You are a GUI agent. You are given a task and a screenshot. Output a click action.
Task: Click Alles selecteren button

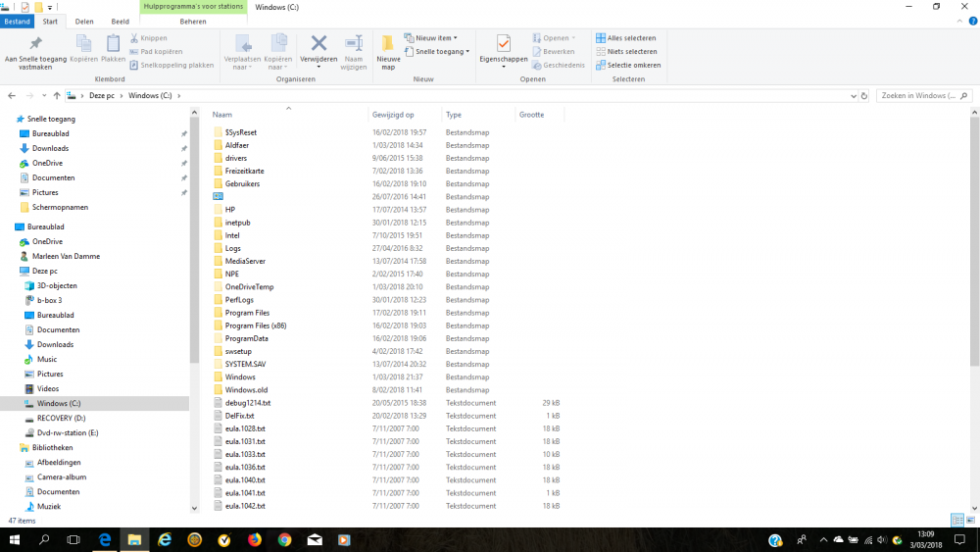pos(627,38)
